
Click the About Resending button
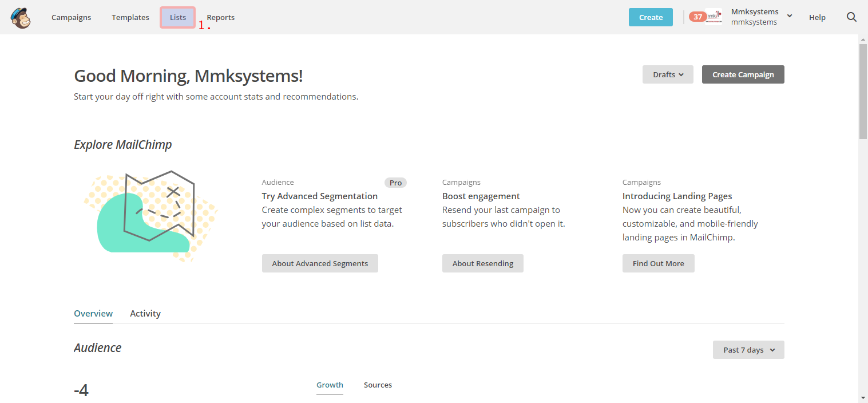483,263
